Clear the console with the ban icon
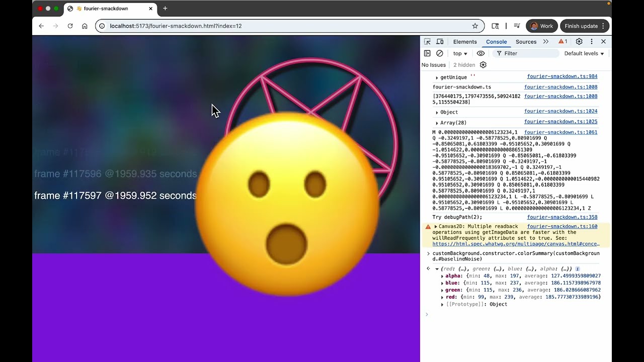 [x=440, y=53]
